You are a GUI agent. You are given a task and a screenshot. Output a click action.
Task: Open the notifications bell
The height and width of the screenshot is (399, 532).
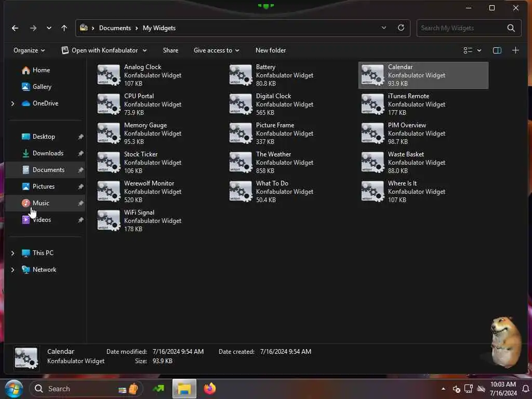[x=526, y=389]
